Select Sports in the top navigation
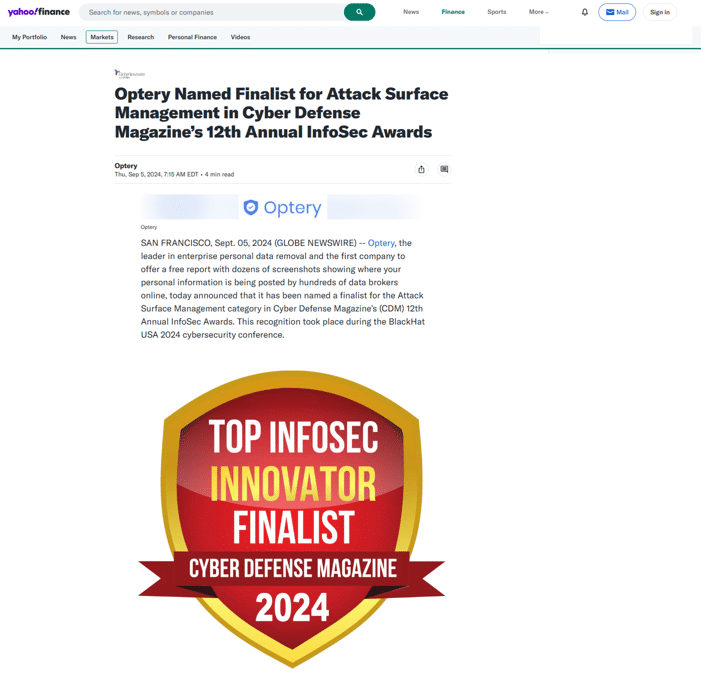Screen dimensions: 701x676 point(497,12)
